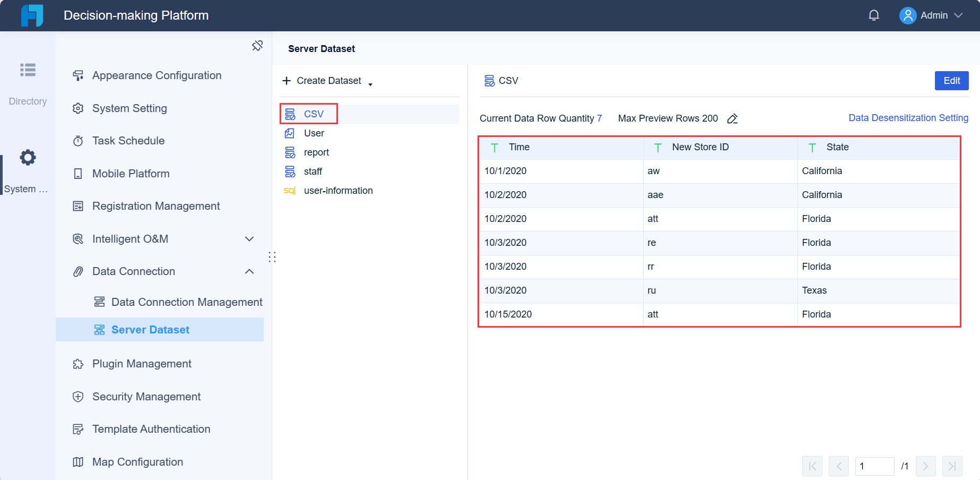Click the Edit button
This screenshot has height=480, width=980.
click(951, 81)
